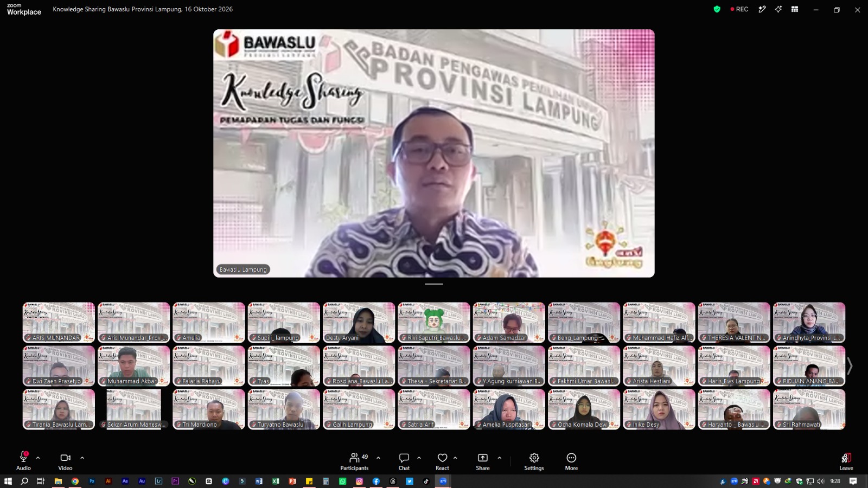The width and height of the screenshot is (868, 488).
Task: Toggle the Video camera button
Action: point(65,460)
